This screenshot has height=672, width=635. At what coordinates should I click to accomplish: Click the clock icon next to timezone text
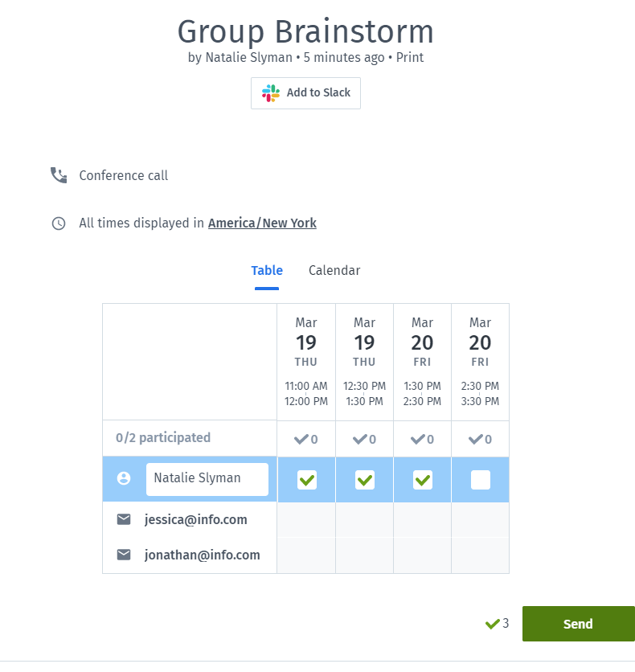59,223
